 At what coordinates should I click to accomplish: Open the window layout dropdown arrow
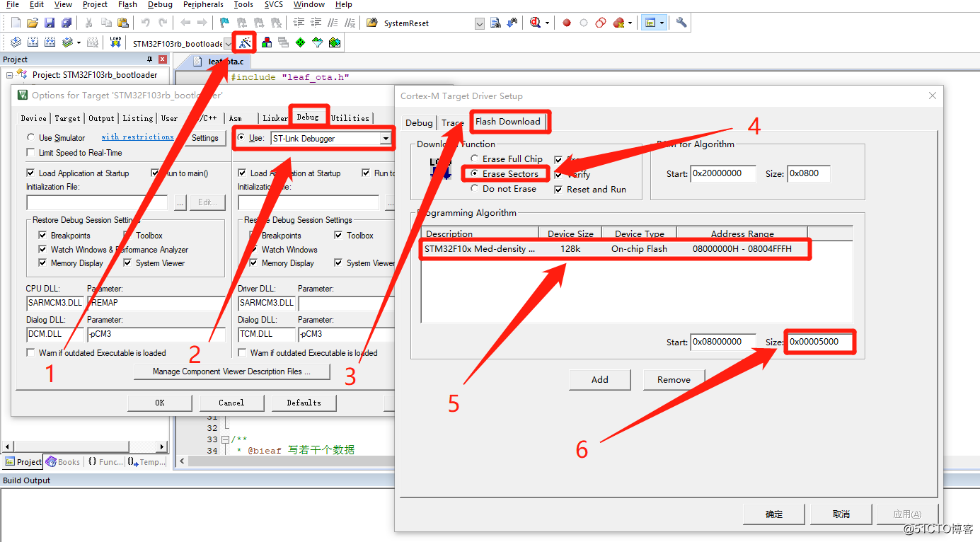coord(662,23)
